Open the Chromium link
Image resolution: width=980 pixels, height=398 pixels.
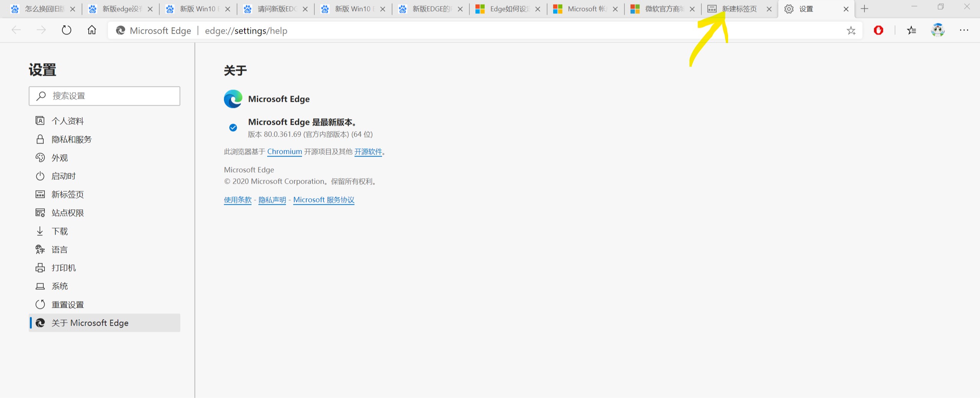[284, 152]
